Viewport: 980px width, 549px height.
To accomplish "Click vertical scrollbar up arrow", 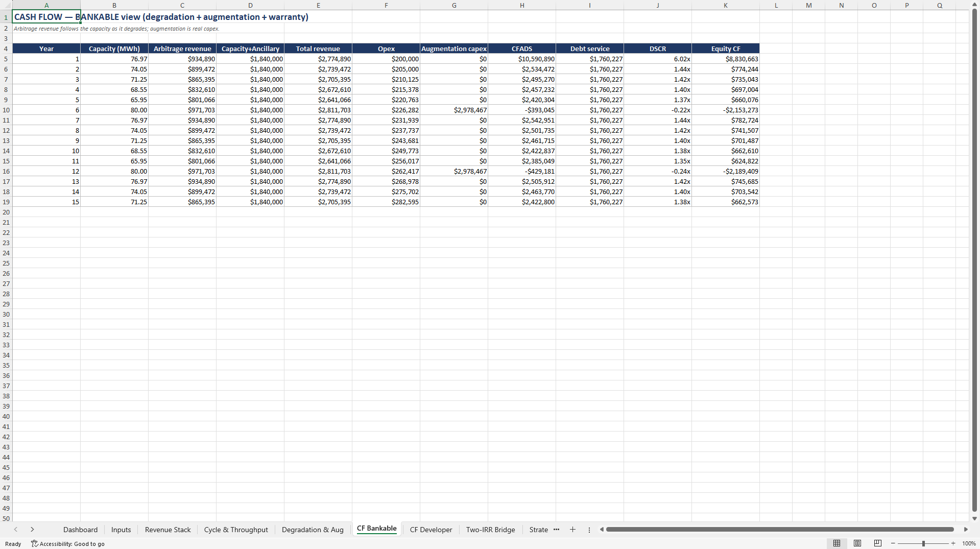I will (x=974, y=5).
